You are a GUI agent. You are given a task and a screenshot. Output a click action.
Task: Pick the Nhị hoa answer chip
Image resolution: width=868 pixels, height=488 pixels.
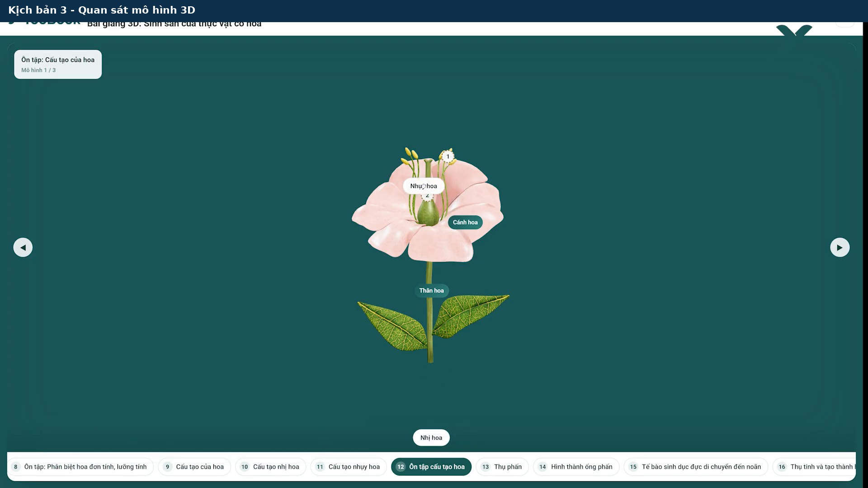point(431,437)
